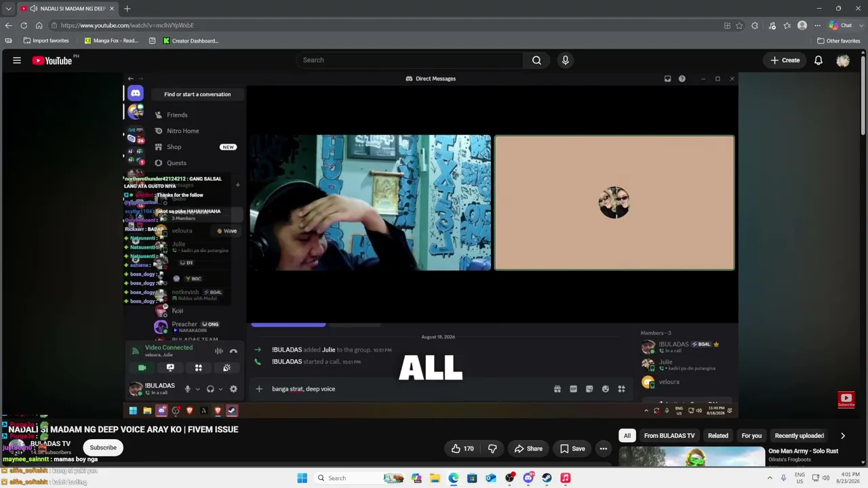Open Discord from the Windows taskbar
868x488 pixels.
click(x=528, y=478)
